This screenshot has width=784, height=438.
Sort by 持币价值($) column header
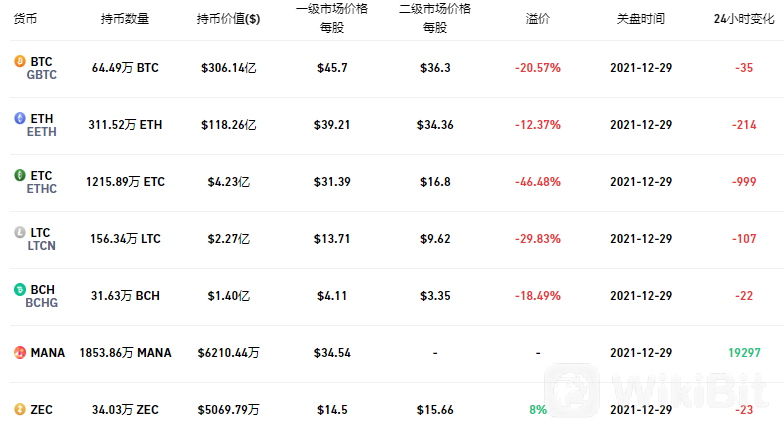pyautogui.click(x=228, y=19)
